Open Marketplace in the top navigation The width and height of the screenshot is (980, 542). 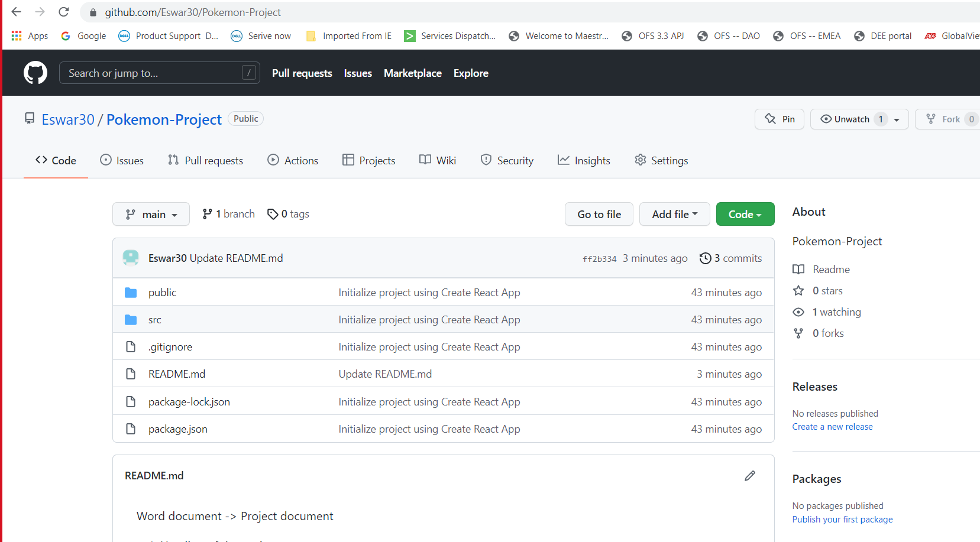coord(413,73)
